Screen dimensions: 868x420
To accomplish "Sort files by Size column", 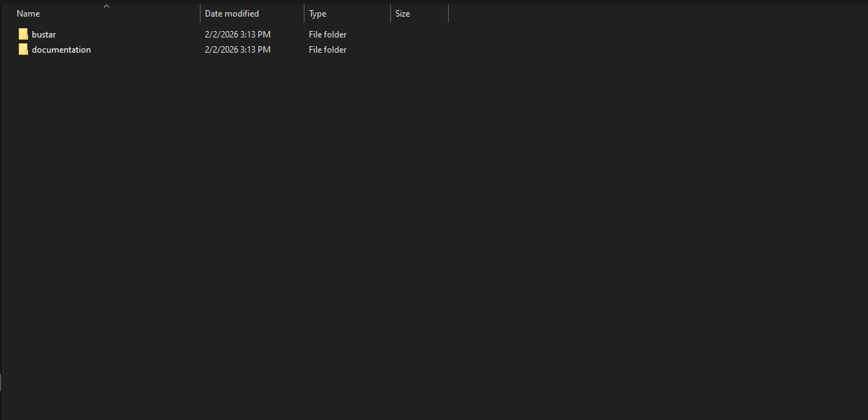I will (x=403, y=14).
